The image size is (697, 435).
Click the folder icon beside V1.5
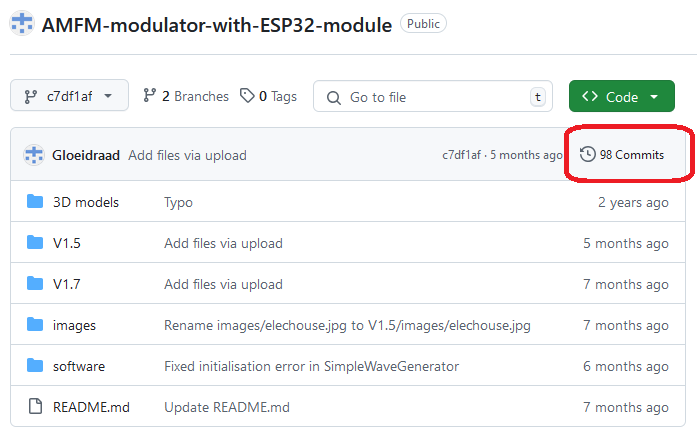35,243
